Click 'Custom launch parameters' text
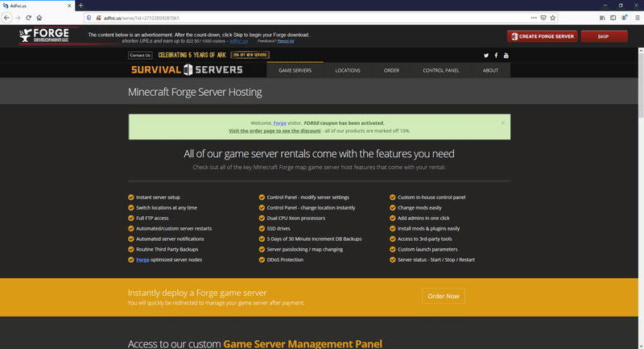Viewport: 644px width, 349px height. 427,250
